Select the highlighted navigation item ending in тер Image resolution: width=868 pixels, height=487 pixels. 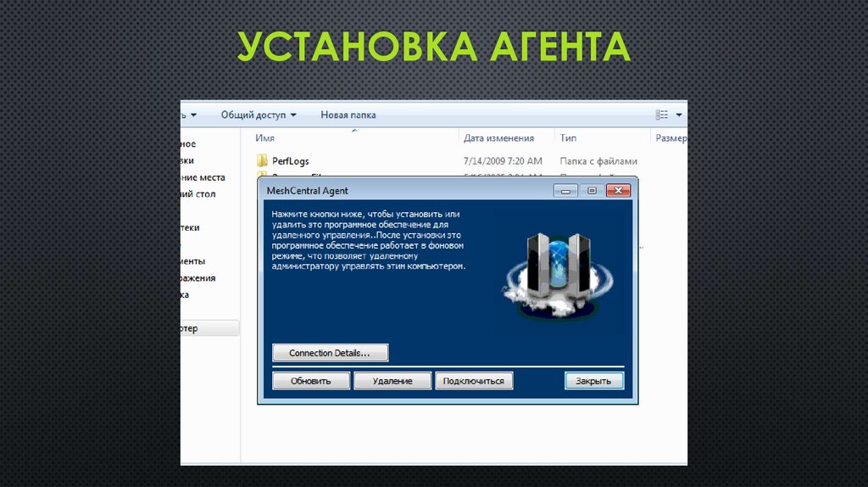coord(210,328)
